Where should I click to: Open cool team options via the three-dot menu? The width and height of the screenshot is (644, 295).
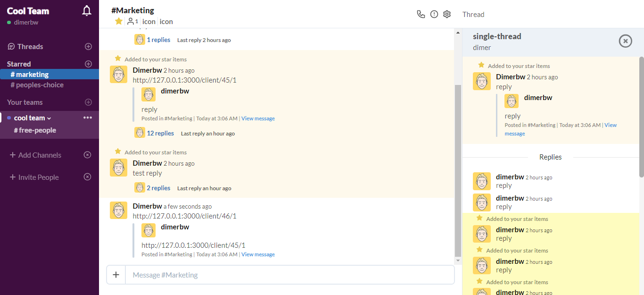pos(87,118)
